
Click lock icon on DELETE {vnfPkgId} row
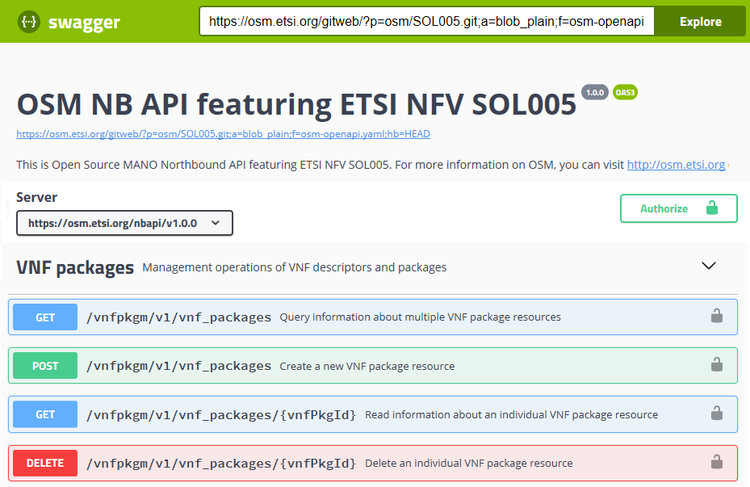tap(716, 462)
